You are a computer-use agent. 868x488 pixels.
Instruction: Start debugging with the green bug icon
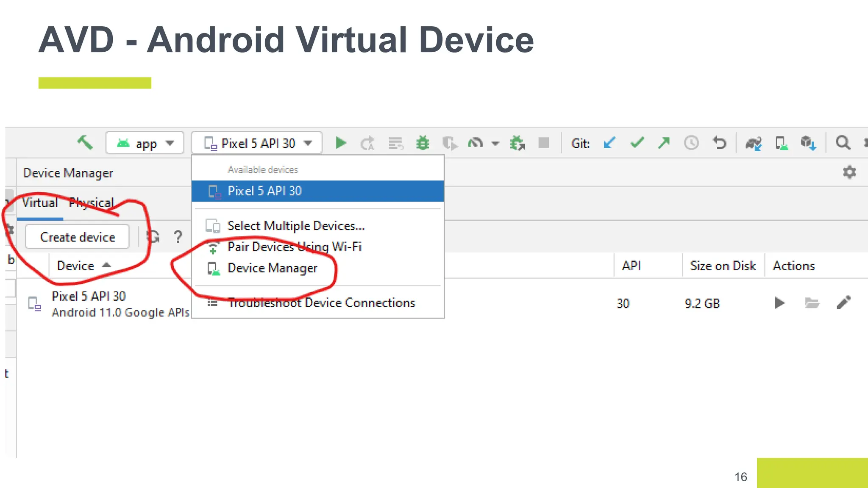click(x=423, y=143)
